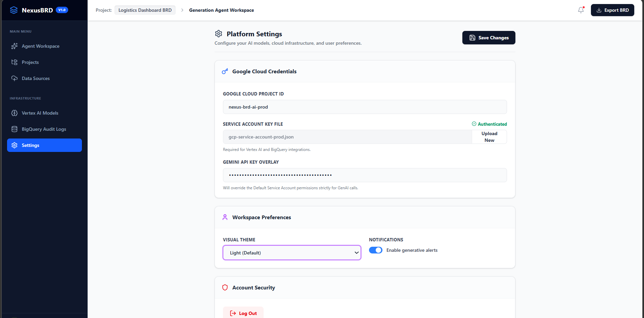The height and width of the screenshot is (318, 644).
Task: Click the breadcrumb chevron separator arrow
Action: 182,10
